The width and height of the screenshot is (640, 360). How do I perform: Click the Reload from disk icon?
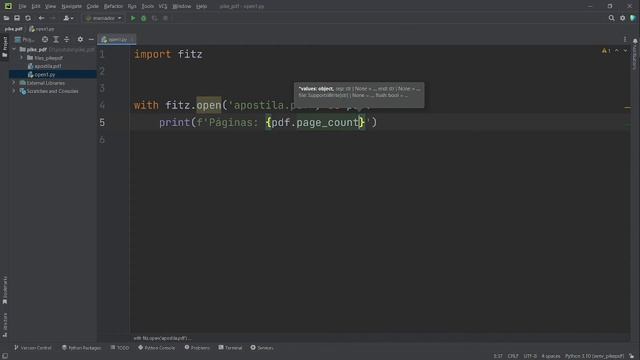click(28, 18)
